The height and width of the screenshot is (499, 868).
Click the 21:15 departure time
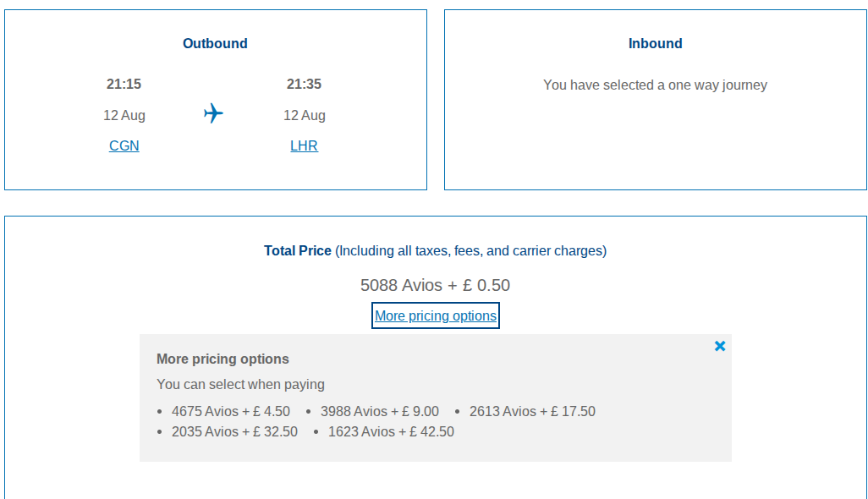(x=124, y=84)
